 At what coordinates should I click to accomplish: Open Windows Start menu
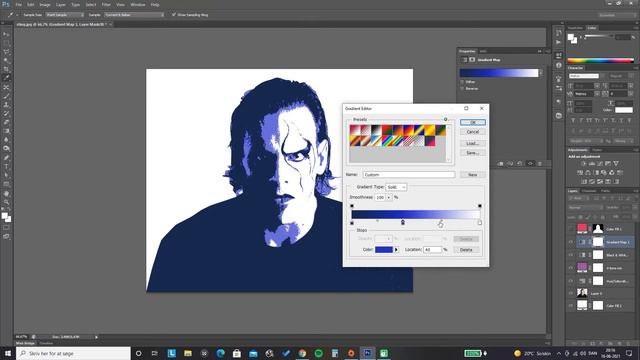pos(8,353)
